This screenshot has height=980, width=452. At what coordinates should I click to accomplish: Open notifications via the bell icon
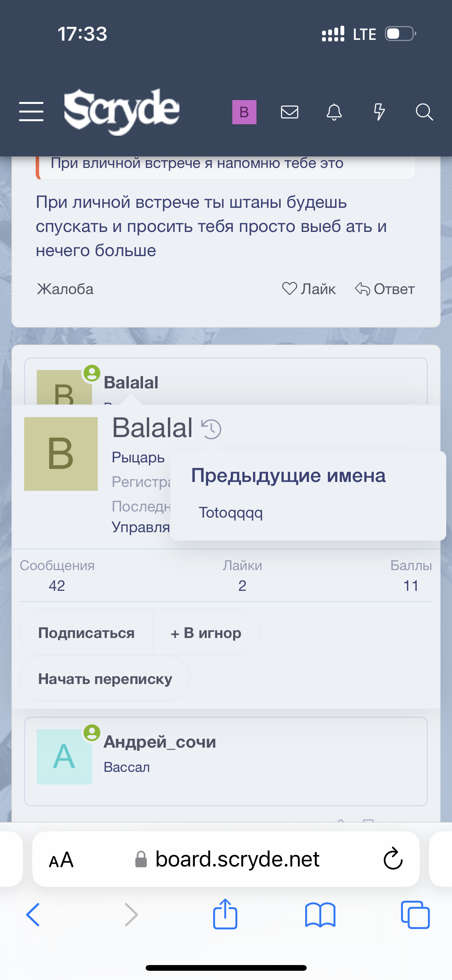[x=334, y=112]
